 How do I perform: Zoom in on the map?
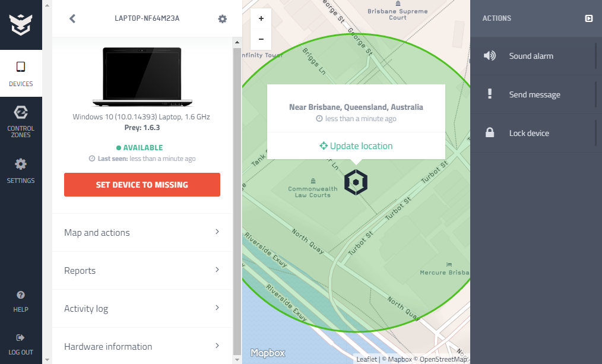pyautogui.click(x=261, y=18)
